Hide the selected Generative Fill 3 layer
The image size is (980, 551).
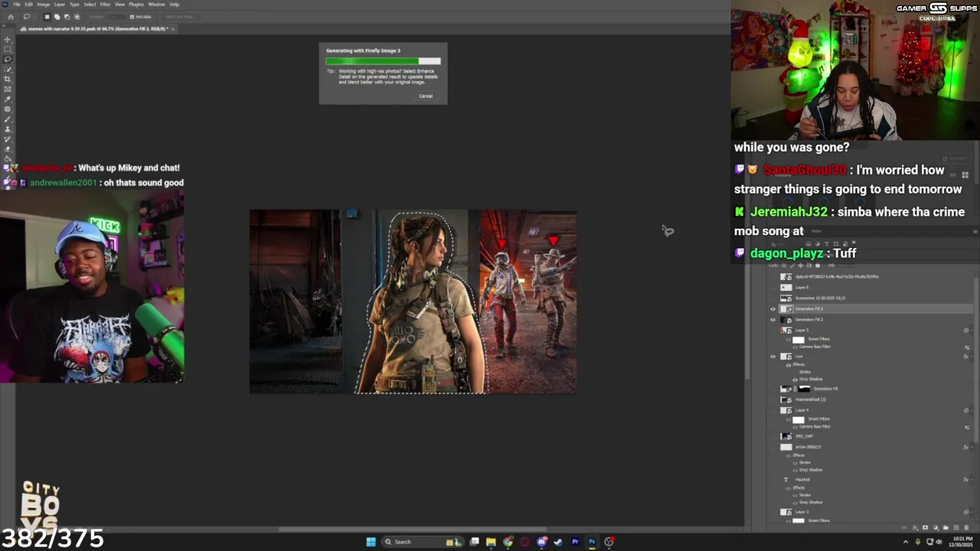773,309
